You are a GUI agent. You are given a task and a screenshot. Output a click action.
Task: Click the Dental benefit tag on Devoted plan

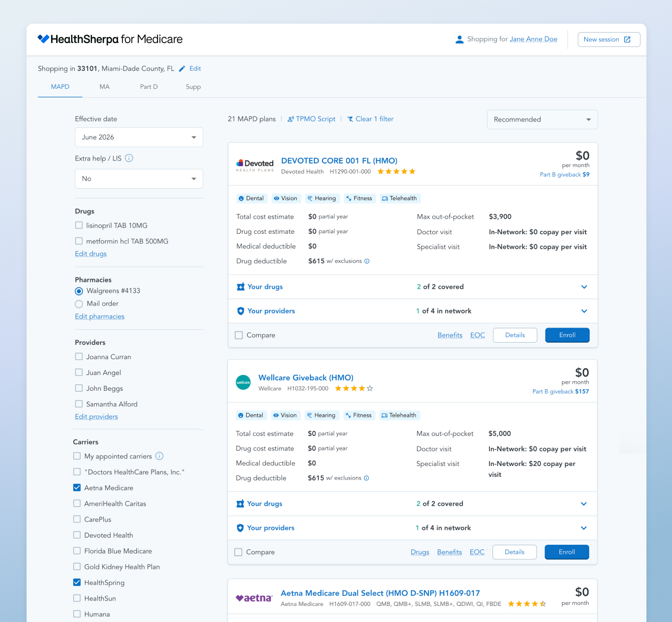[251, 199]
